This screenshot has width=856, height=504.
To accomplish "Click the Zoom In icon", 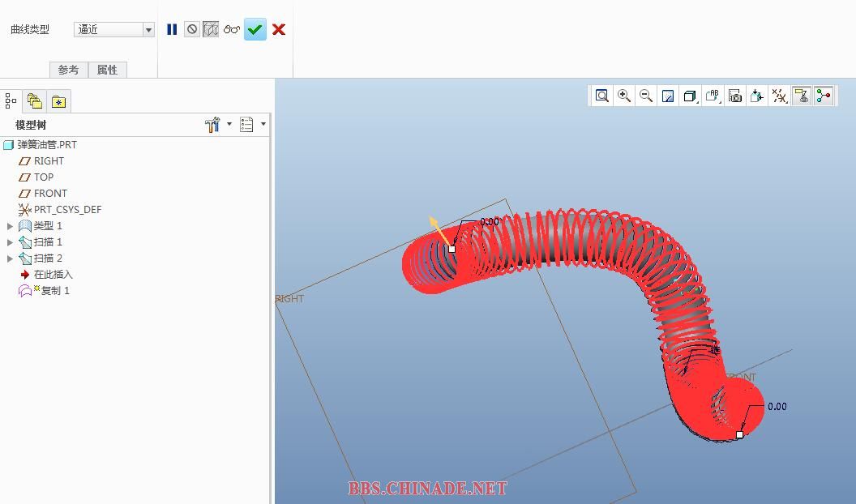I will pyautogui.click(x=624, y=96).
